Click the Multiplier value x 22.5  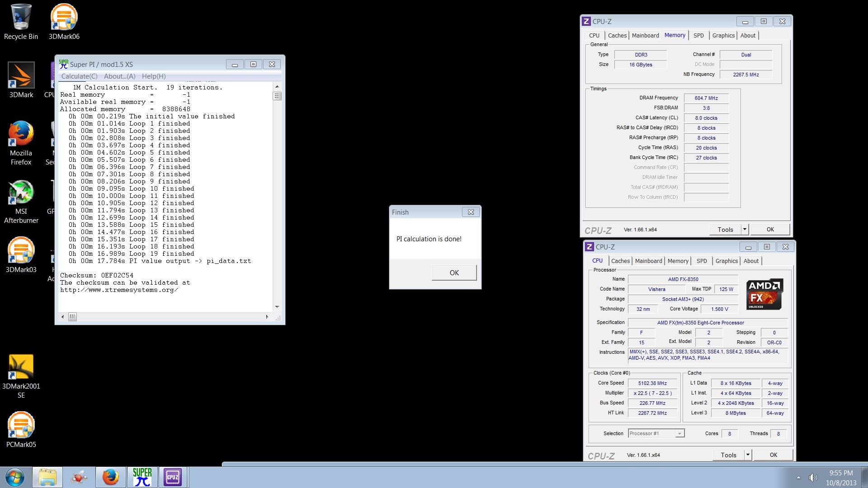(x=652, y=393)
